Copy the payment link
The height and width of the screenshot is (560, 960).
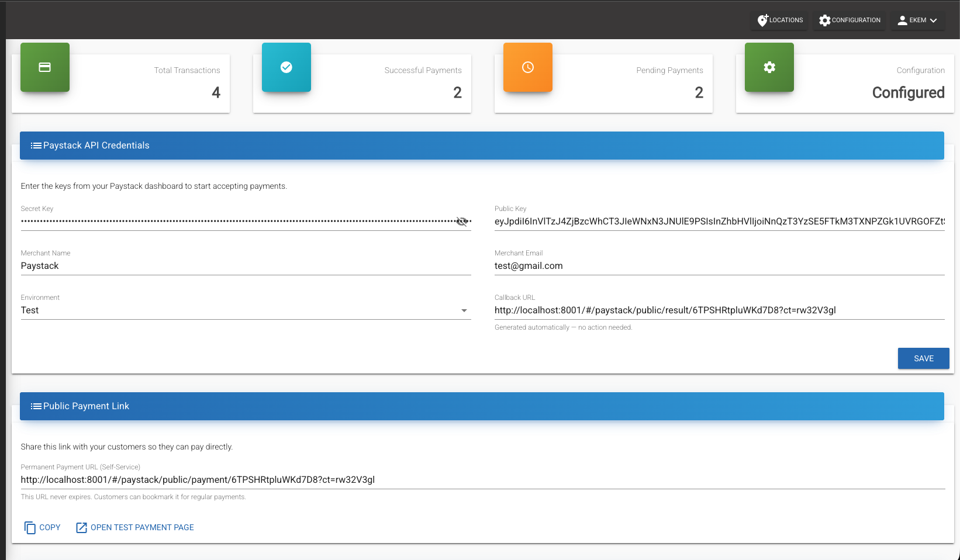point(43,527)
